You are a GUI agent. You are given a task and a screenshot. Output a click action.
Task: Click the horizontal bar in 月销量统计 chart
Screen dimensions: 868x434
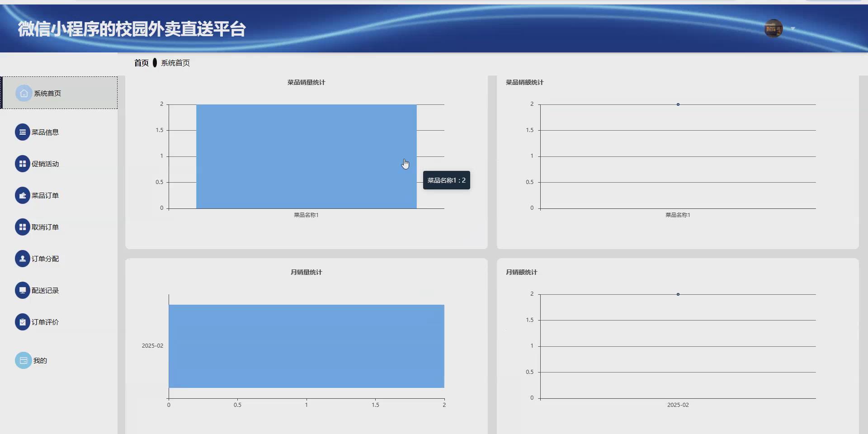[306, 346]
